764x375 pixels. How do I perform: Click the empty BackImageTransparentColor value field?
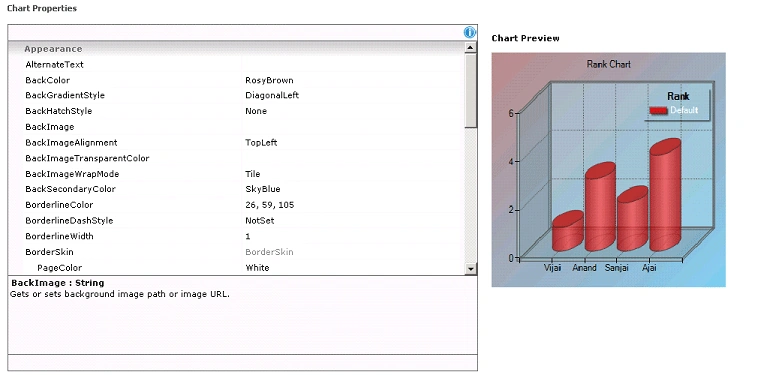[x=353, y=158]
